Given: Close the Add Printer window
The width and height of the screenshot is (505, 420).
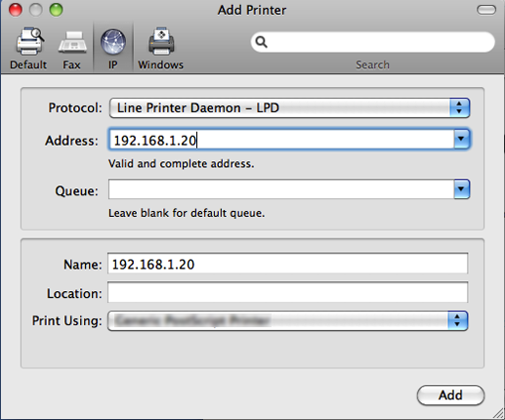Looking at the screenshot, I should click(16, 10).
